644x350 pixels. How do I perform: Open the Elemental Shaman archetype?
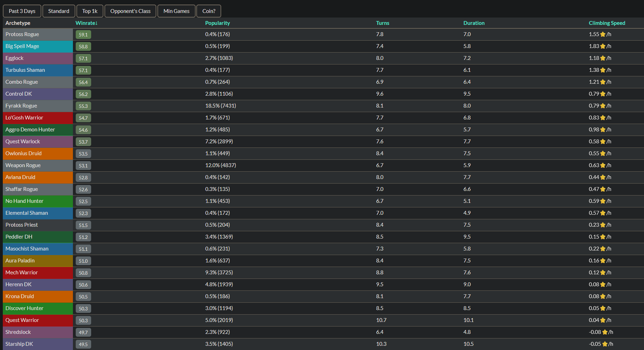click(x=38, y=213)
